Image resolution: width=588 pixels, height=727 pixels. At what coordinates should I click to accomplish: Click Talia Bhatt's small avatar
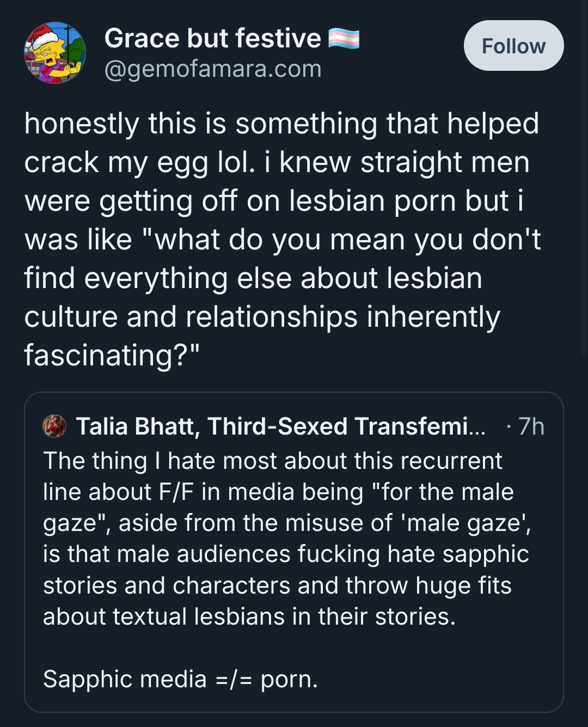tap(54, 426)
